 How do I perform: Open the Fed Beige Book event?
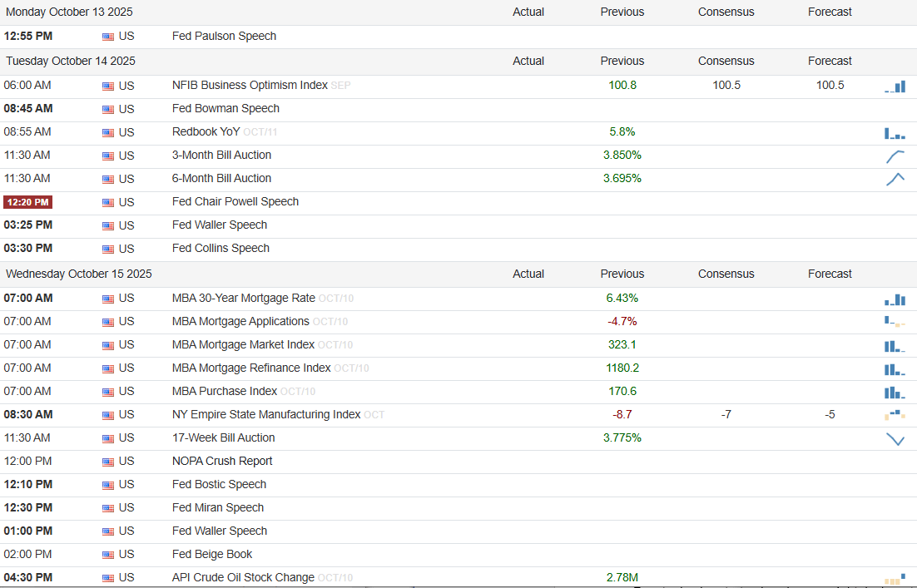tap(211, 555)
